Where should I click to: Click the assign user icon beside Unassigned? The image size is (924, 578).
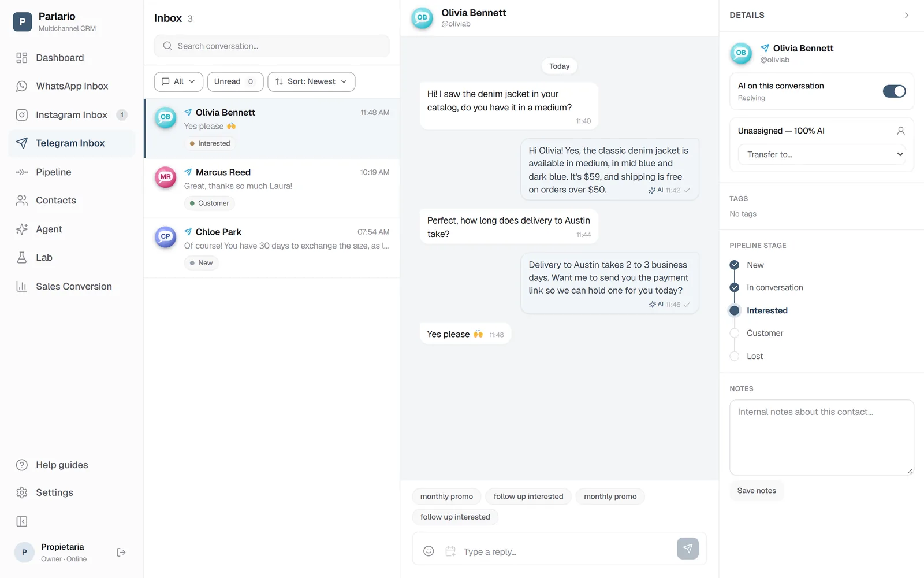coord(900,131)
